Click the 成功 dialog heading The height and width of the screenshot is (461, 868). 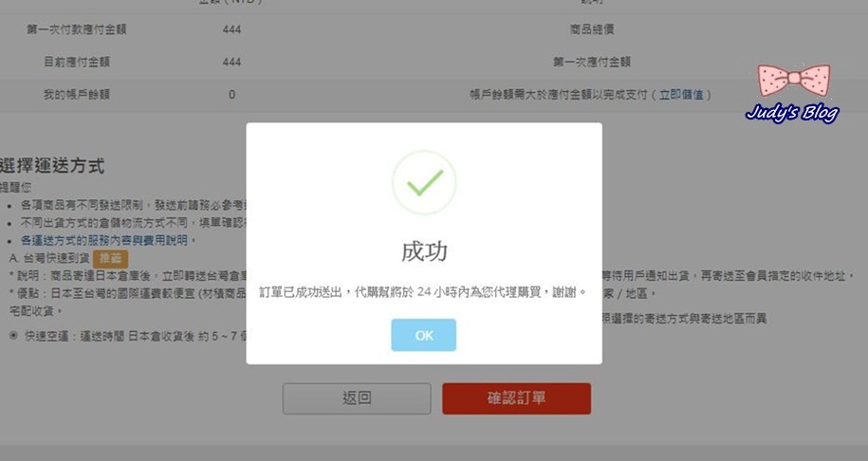[x=424, y=251]
